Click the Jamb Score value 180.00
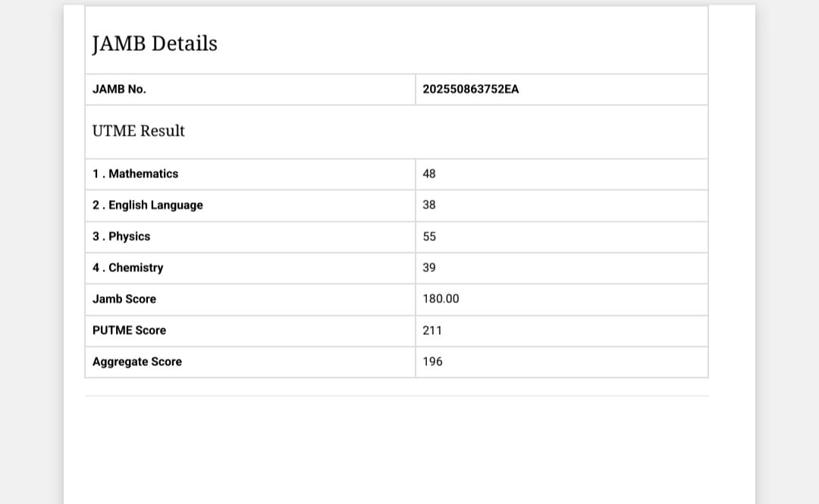The height and width of the screenshot is (504, 819). pos(441,299)
